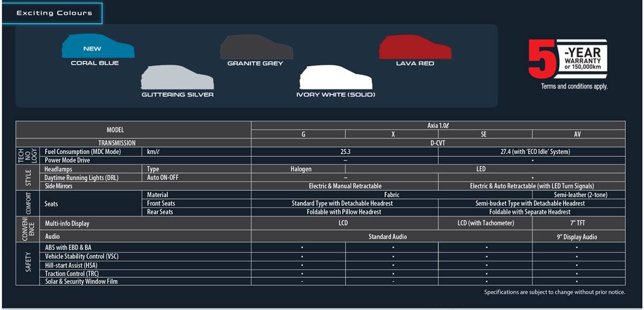Click the 5-Year Warranty badge
This screenshot has width=644, height=310.
pos(568,59)
